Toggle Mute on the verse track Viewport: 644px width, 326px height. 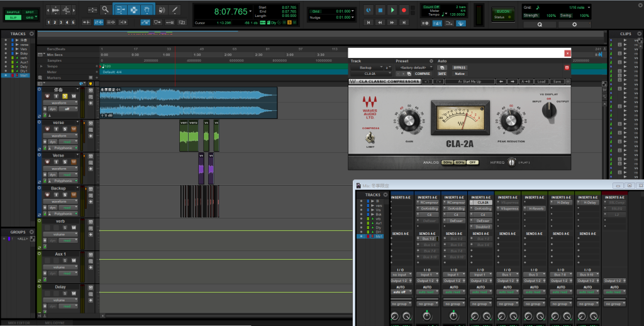74,129
